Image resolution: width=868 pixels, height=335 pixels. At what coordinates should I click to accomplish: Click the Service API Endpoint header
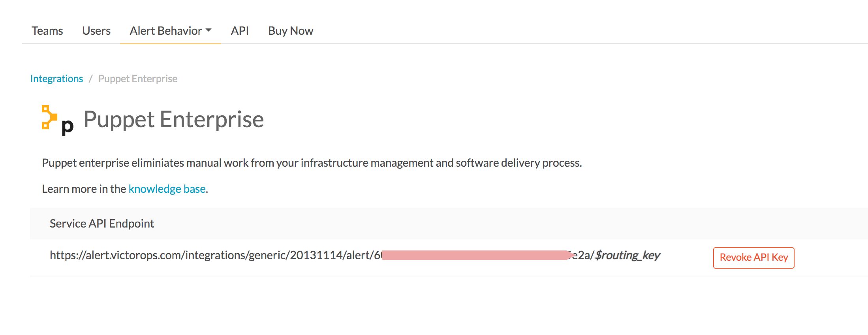coord(101,224)
